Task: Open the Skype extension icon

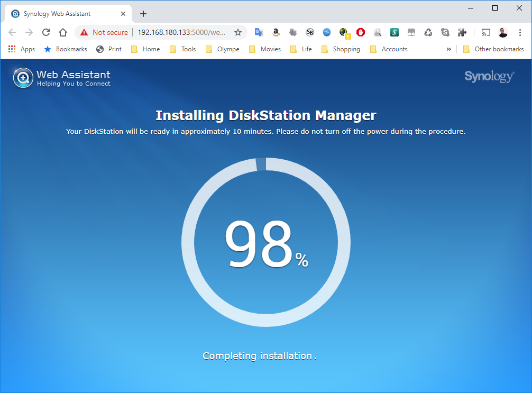Action: click(x=445, y=32)
